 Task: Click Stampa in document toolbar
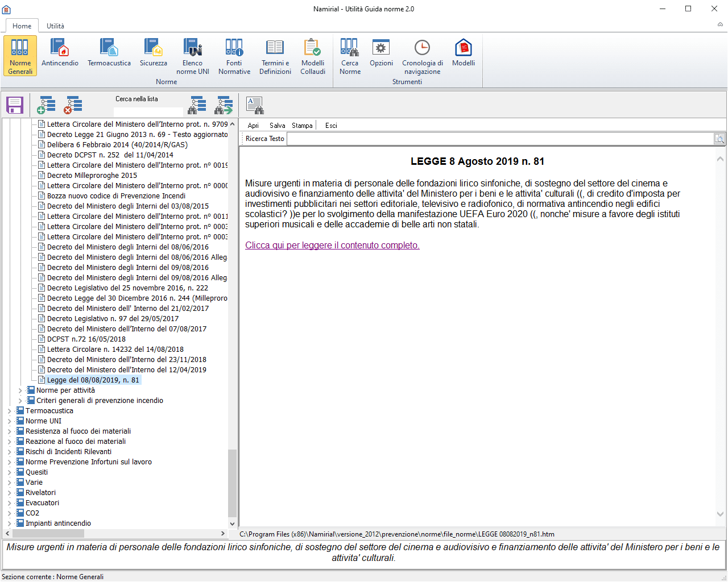302,126
